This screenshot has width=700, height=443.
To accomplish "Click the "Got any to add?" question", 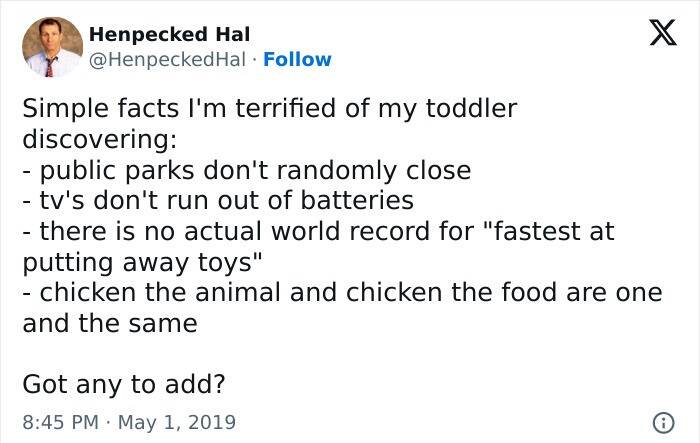I will 124,383.
